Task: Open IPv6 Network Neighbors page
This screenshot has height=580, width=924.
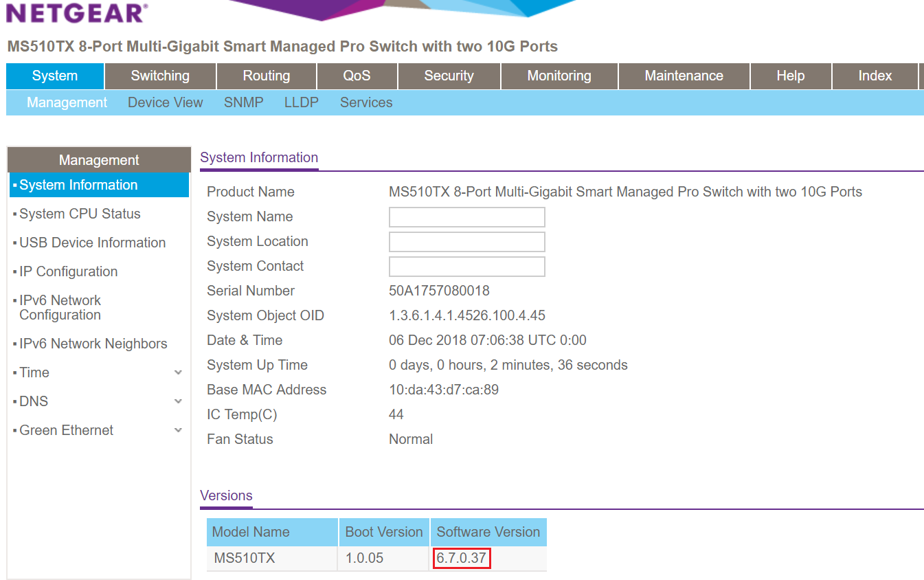Action: [93, 344]
